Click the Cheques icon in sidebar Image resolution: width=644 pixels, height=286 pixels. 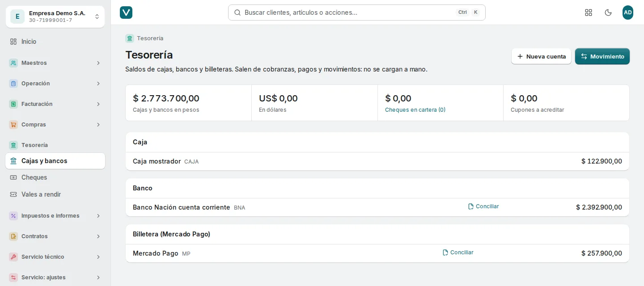(13, 177)
